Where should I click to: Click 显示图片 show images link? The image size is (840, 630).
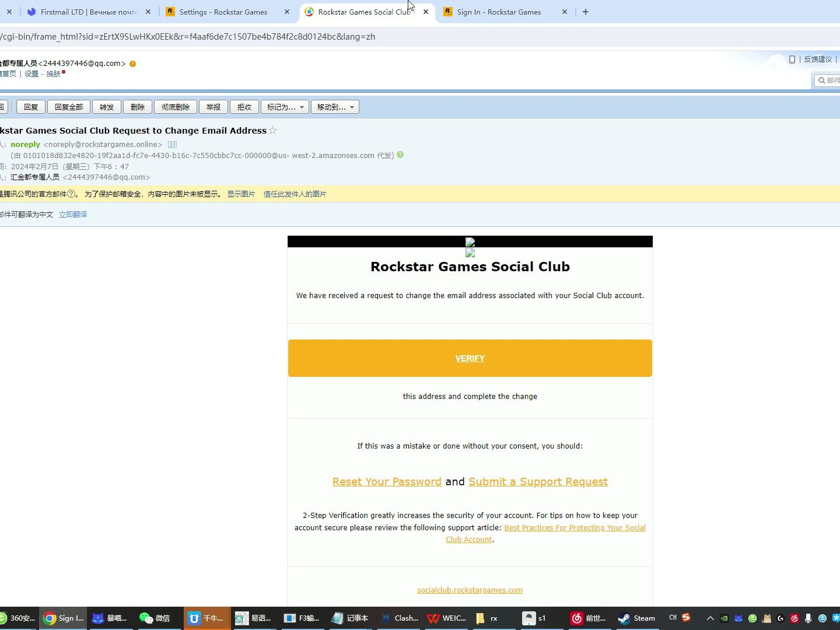(241, 194)
